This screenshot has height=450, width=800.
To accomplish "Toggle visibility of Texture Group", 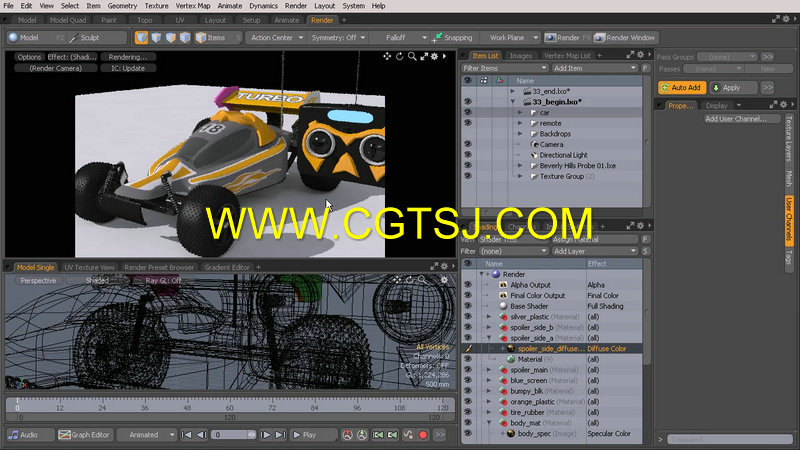I will pyautogui.click(x=468, y=176).
